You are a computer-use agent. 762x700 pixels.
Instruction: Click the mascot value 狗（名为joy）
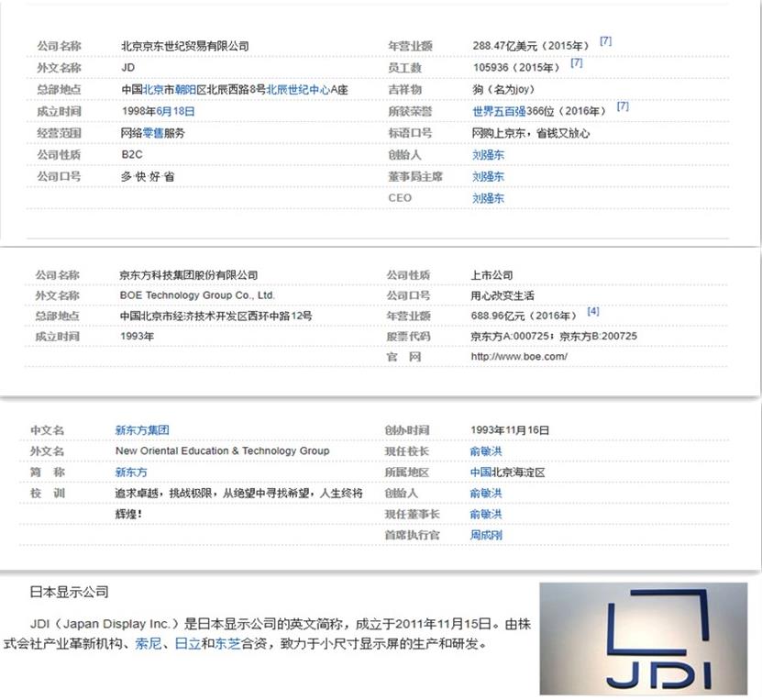[x=503, y=89]
